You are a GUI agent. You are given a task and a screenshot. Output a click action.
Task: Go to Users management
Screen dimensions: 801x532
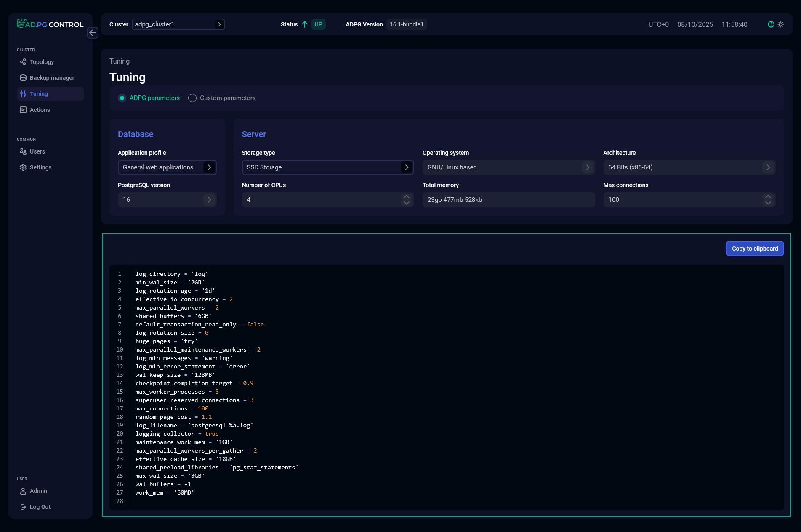point(37,151)
